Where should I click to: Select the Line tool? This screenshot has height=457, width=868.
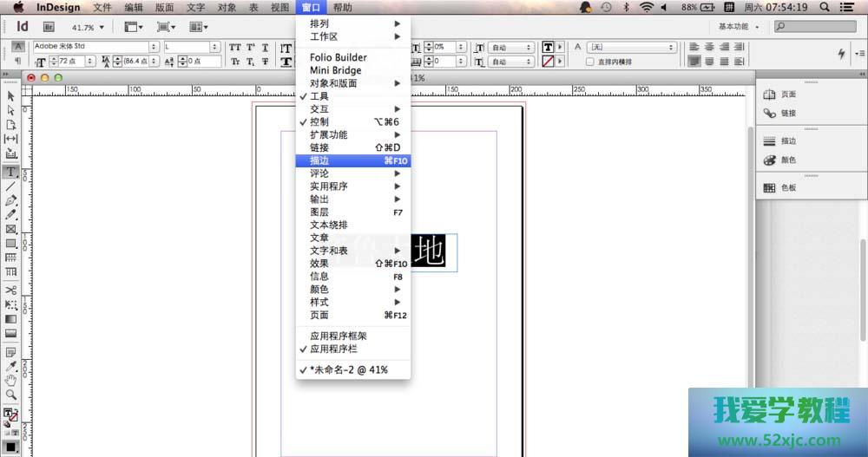click(x=11, y=186)
